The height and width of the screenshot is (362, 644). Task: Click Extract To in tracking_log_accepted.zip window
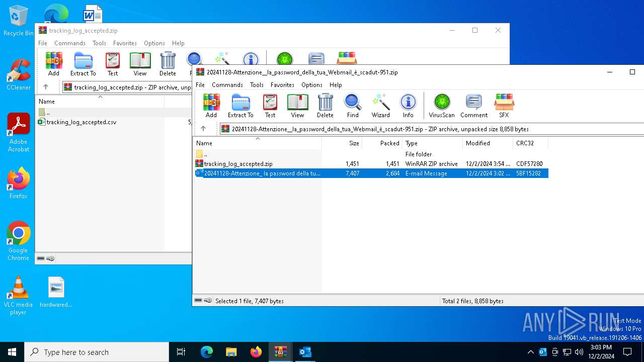(83, 64)
